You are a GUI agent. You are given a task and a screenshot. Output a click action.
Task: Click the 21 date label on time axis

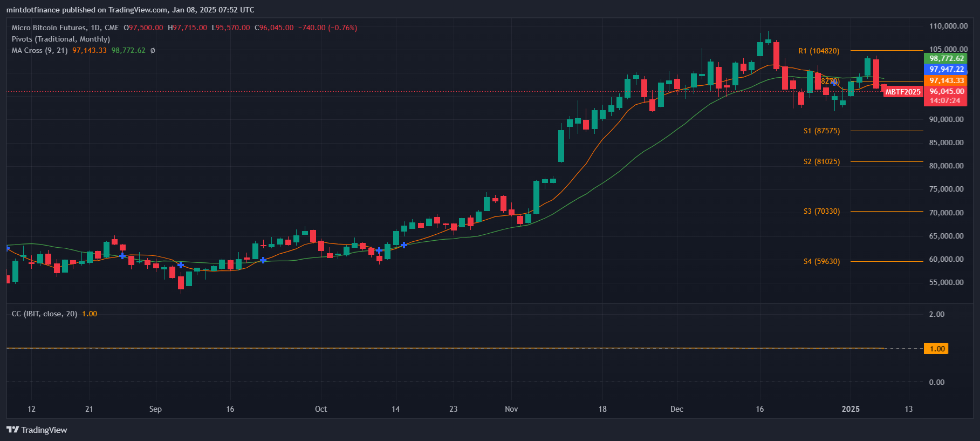click(89, 409)
